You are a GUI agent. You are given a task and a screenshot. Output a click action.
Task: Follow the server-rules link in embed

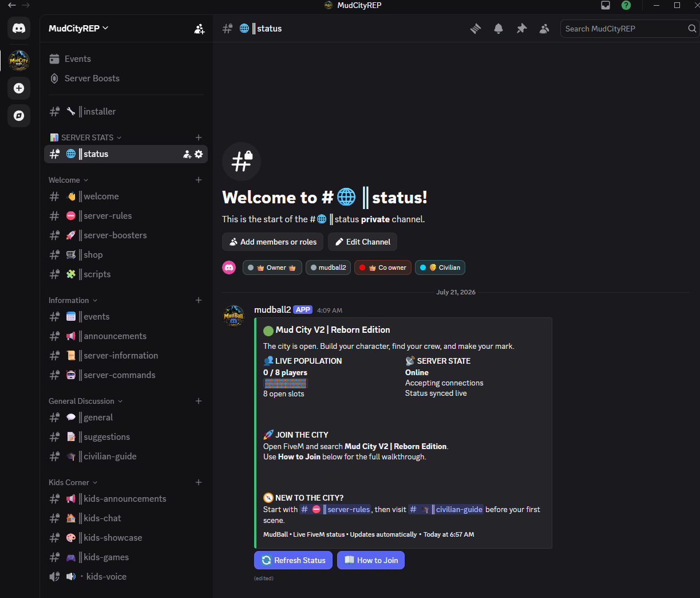pos(335,509)
